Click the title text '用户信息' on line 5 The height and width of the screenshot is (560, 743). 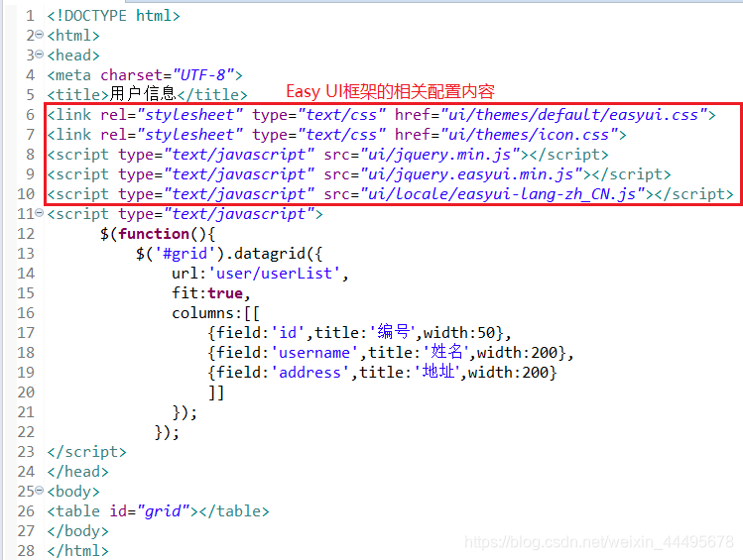(143, 94)
